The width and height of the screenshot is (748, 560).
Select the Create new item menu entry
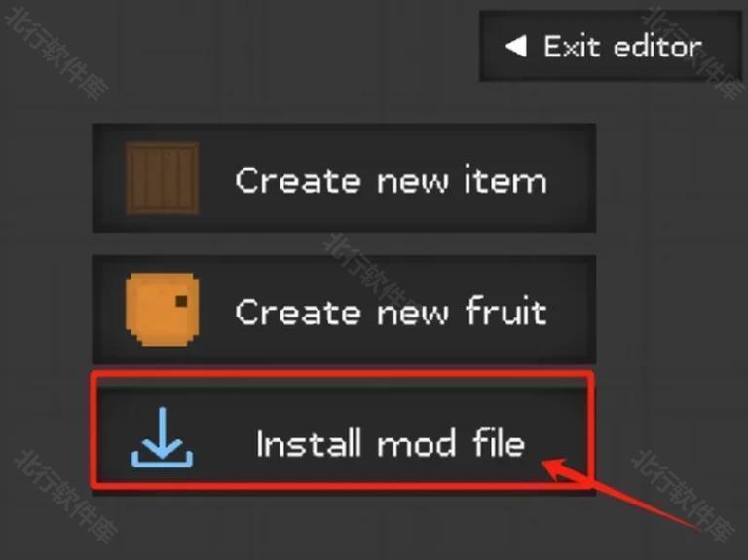pos(344,178)
